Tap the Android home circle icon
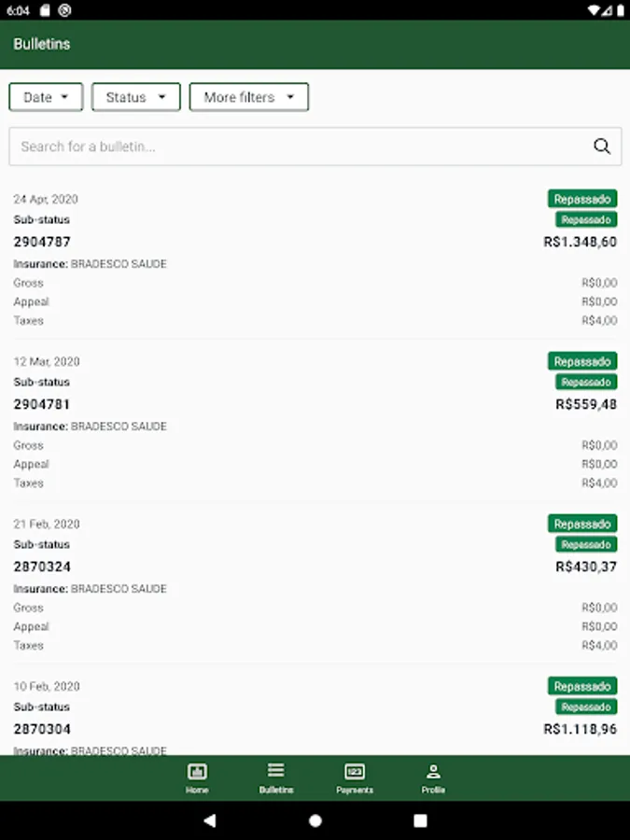 pyautogui.click(x=315, y=820)
